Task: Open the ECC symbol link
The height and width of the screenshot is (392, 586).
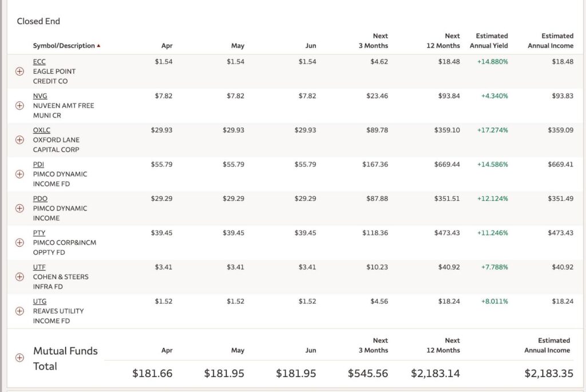Action: tap(39, 62)
